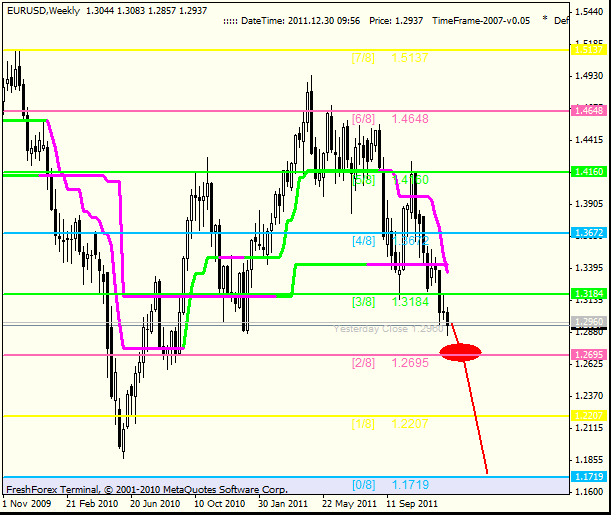Click the green 1.4160 axis label
The width and height of the screenshot is (611, 515).
coord(589,172)
